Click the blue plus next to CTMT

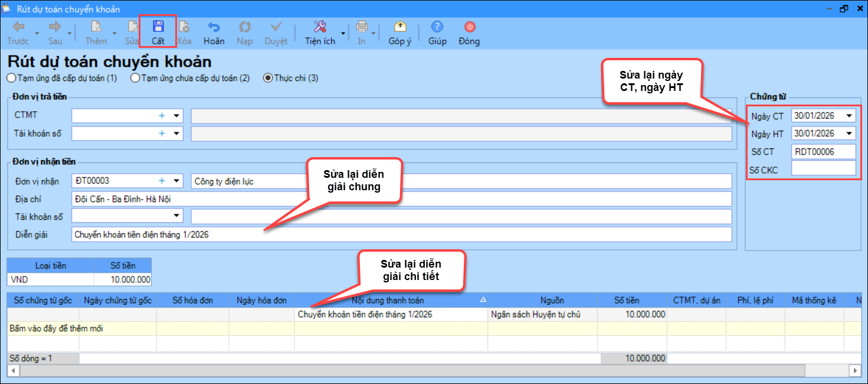point(162,116)
